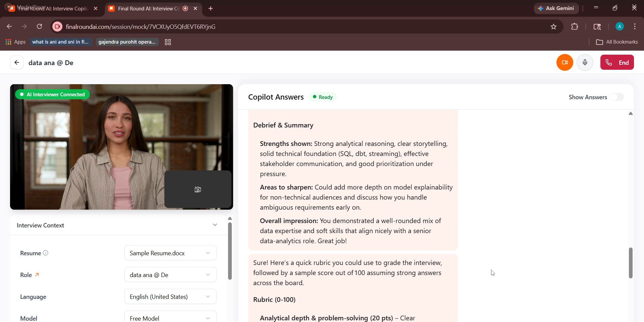The image size is (644, 322).
Task: Click the recording indicator on active tab
Action: click(185, 8)
